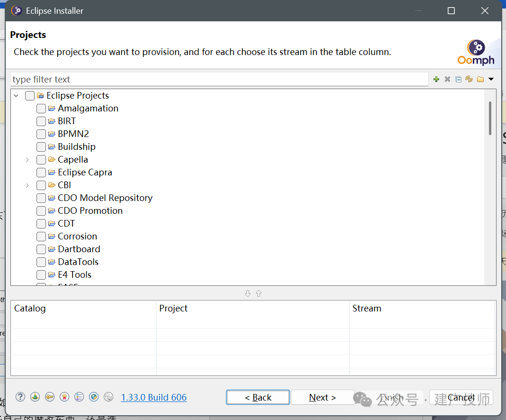
Task: Open the network proxy settings icon
Action: click(x=35, y=397)
